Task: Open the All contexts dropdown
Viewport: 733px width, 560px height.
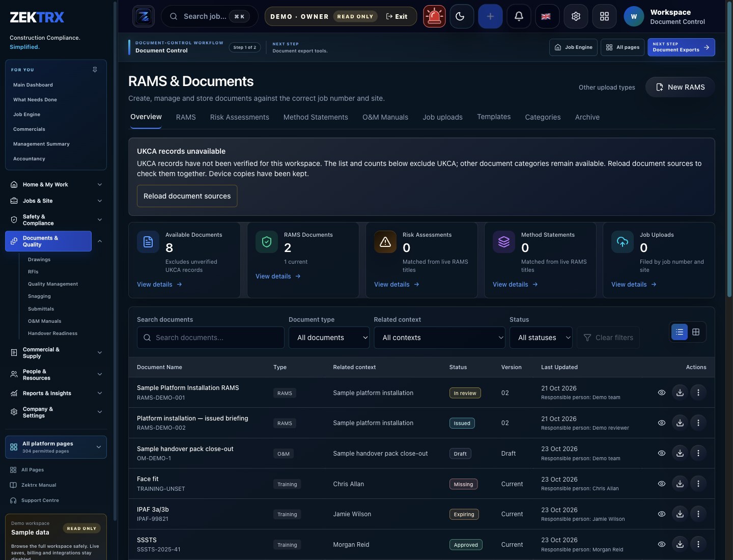Action: tap(439, 338)
